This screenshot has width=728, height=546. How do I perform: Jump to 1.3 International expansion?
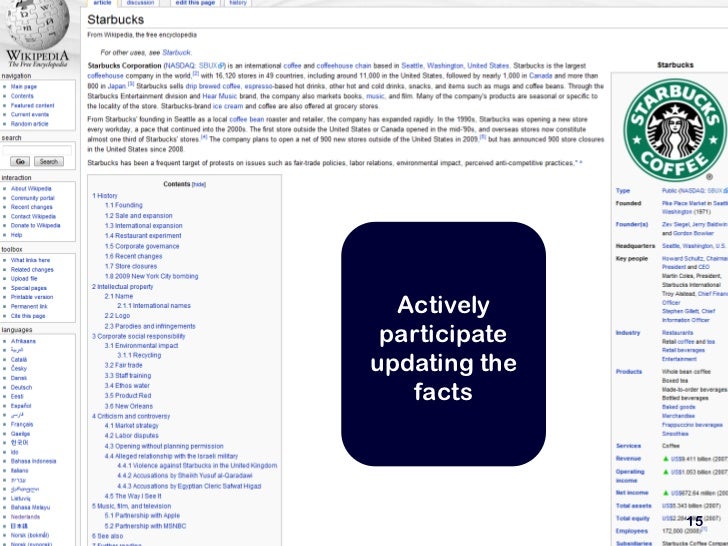[x=143, y=226]
